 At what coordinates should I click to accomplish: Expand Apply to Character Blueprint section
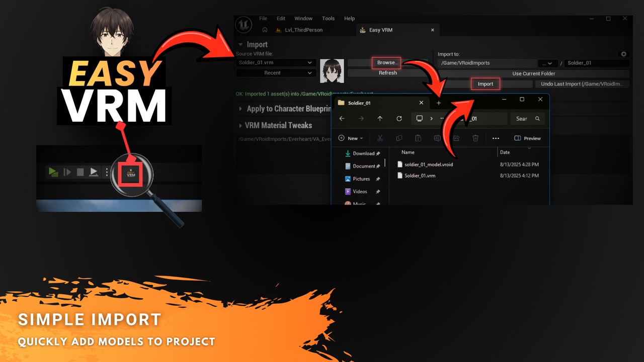tap(241, 109)
